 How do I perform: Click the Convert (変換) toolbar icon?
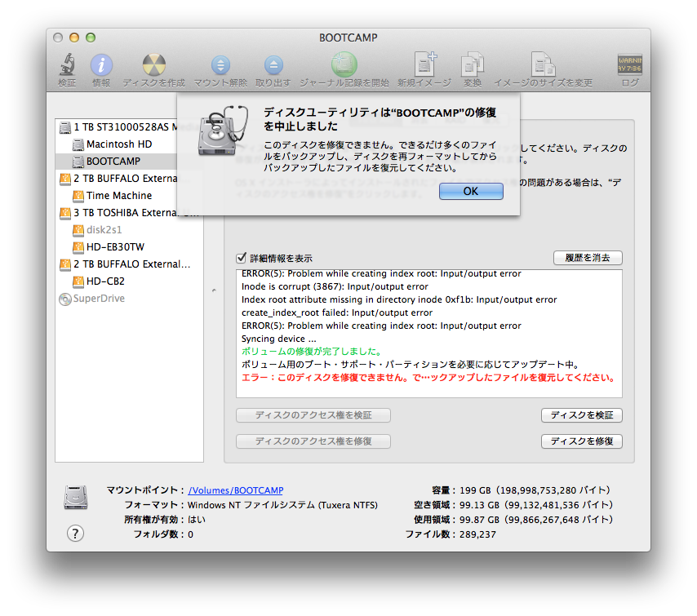472,64
